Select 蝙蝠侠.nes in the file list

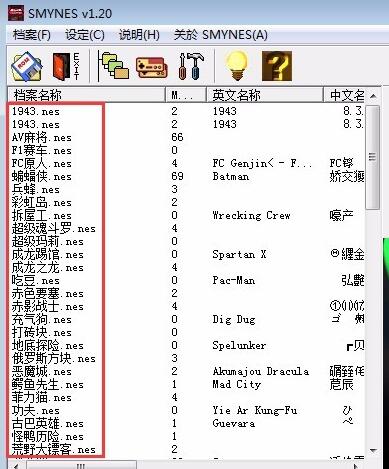[x=42, y=176]
